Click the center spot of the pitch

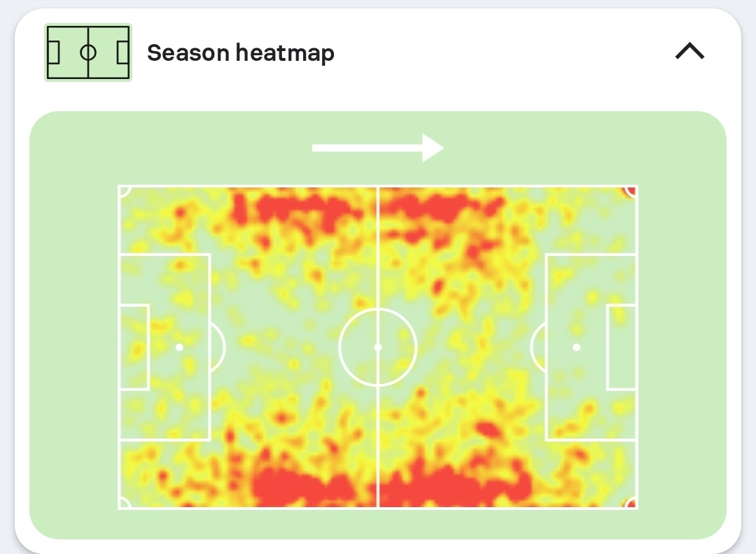pyautogui.click(x=378, y=347)
